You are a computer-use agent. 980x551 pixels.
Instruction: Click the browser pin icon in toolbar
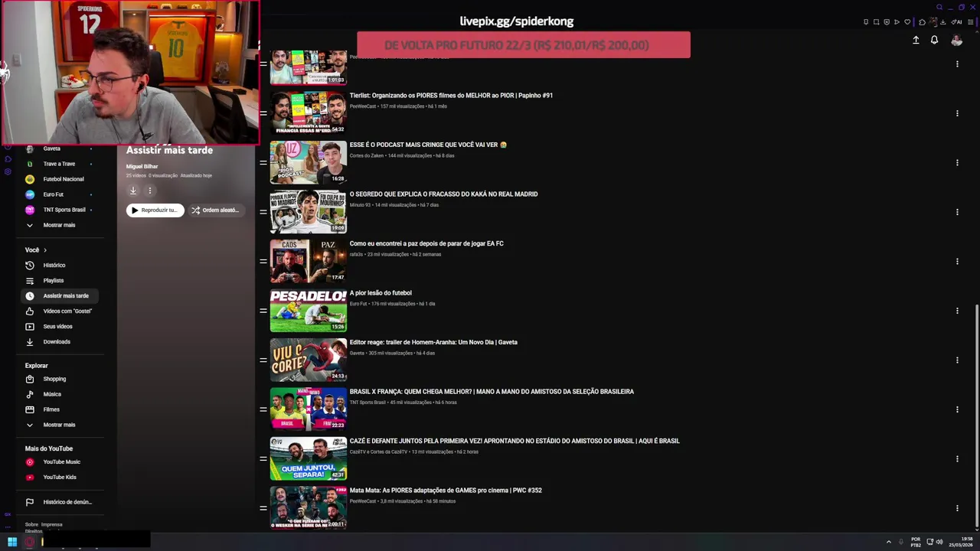coord(866,22)
